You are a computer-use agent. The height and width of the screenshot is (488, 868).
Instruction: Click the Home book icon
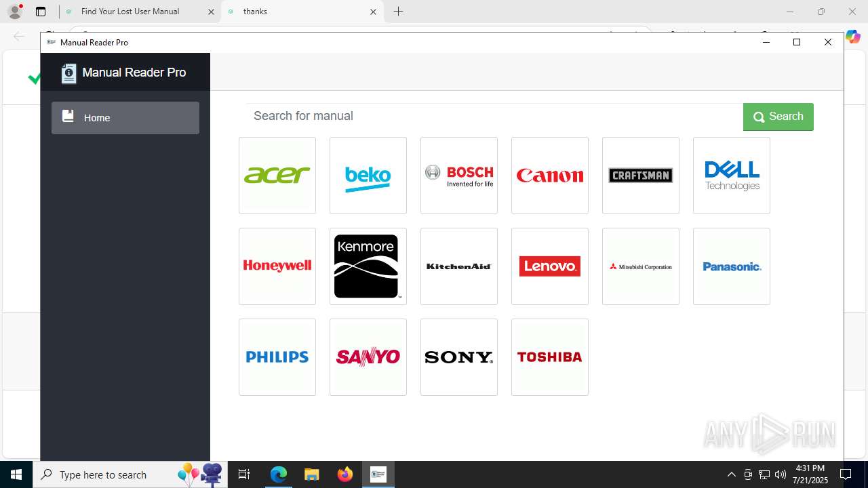(68, 117)
